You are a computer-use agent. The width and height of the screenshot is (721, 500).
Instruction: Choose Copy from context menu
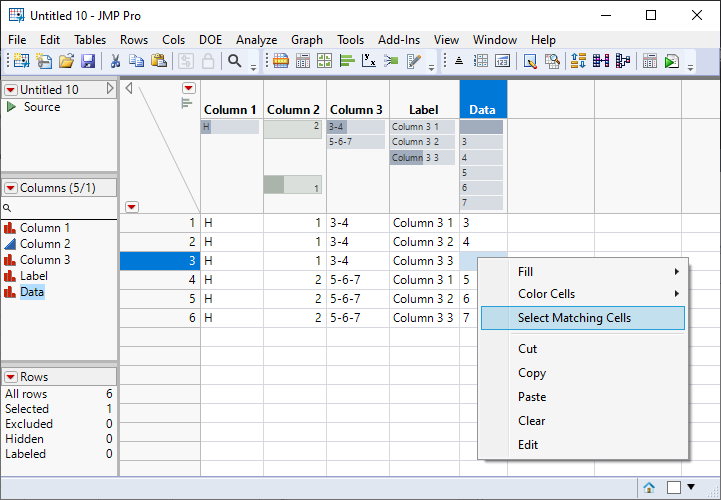pyautogui.click(x=583, y=373)
